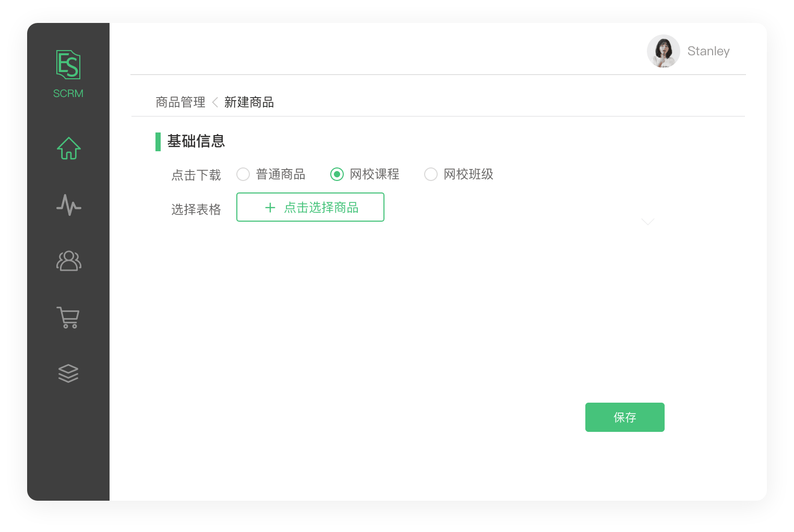This screenshot has width=794, height=532.
Task: Open the home page icon in sidebar
Action: [x=69, y=148]
